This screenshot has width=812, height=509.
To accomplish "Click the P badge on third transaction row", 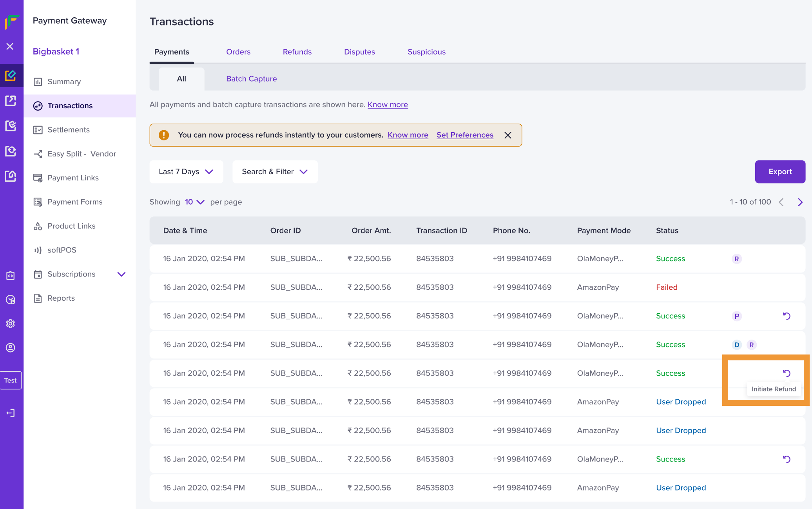I will (736, 316).
